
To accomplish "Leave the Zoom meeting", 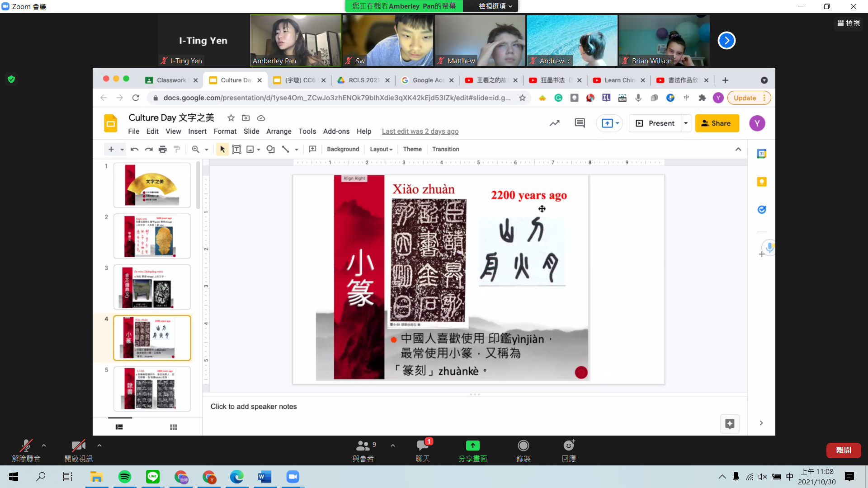I will pyautogui.click(x=844, y=450).
